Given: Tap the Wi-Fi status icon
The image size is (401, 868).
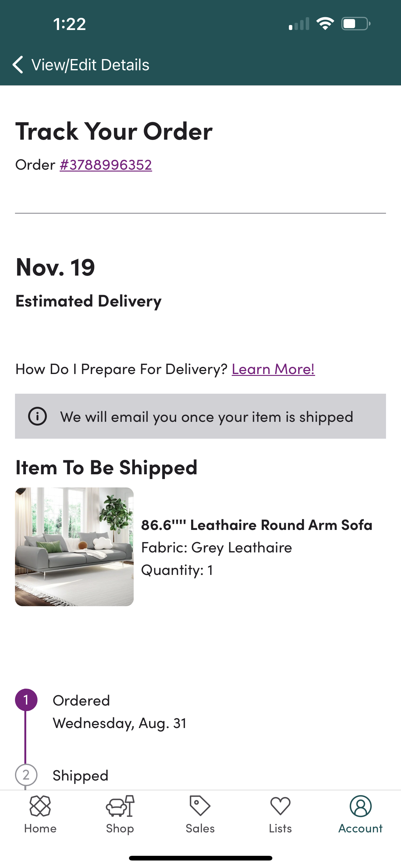Looking at the screenshot, I should [325, 24].
